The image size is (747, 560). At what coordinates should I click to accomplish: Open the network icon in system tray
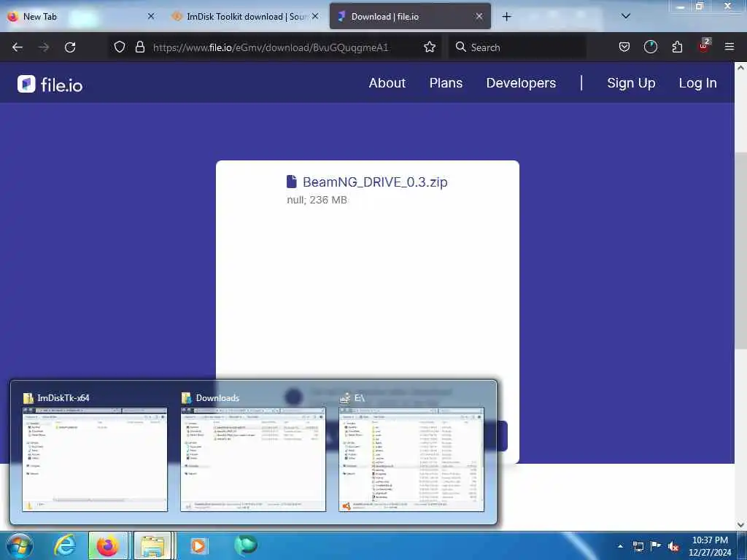638,546
